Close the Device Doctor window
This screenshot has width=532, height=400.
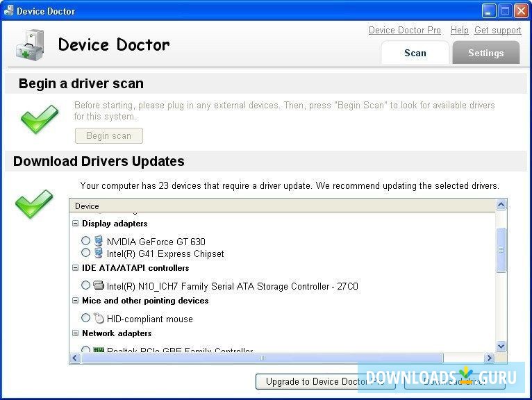coord(521,11)
